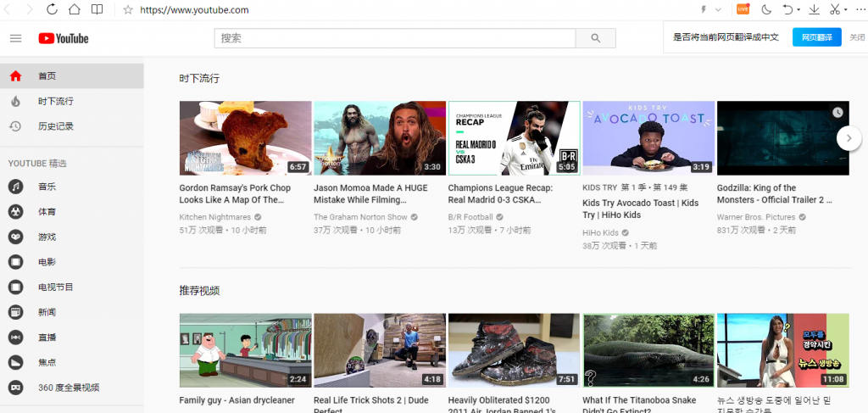This screenshot has width=868, height=413.
Task: Click the browser back arrow
Action: [8, 9]
